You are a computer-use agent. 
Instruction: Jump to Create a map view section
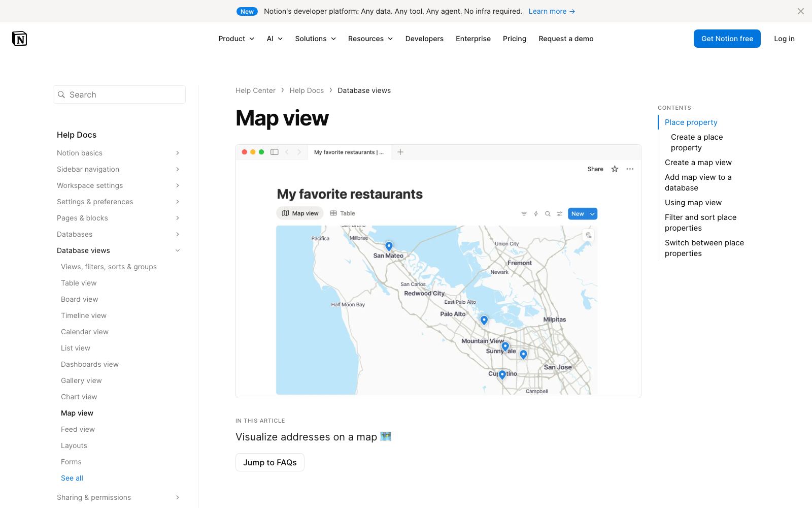698,163
